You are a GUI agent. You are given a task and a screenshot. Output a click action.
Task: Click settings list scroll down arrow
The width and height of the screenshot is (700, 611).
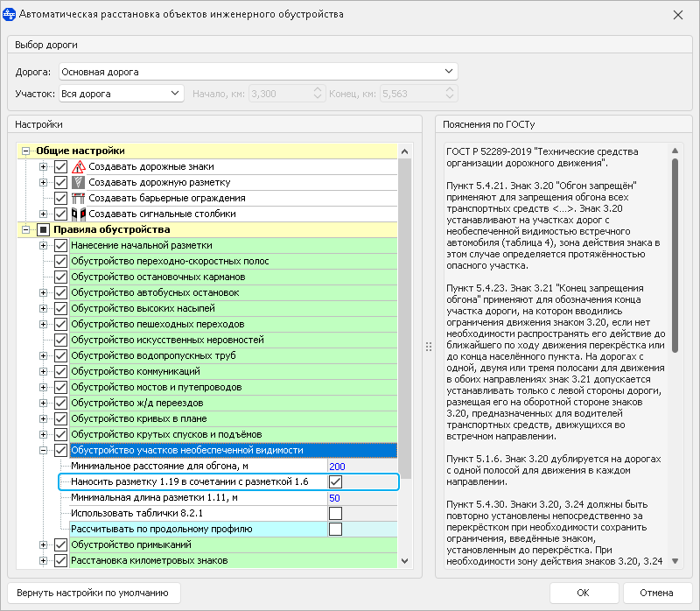pos(404,561)
